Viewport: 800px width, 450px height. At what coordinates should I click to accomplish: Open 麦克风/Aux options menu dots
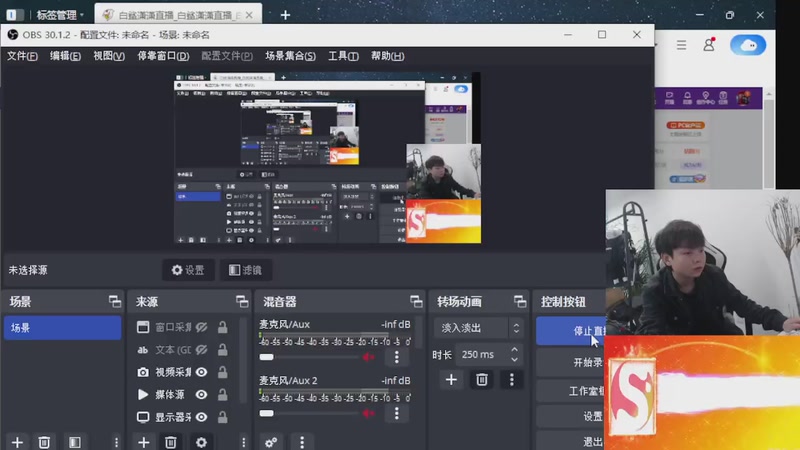396,357
